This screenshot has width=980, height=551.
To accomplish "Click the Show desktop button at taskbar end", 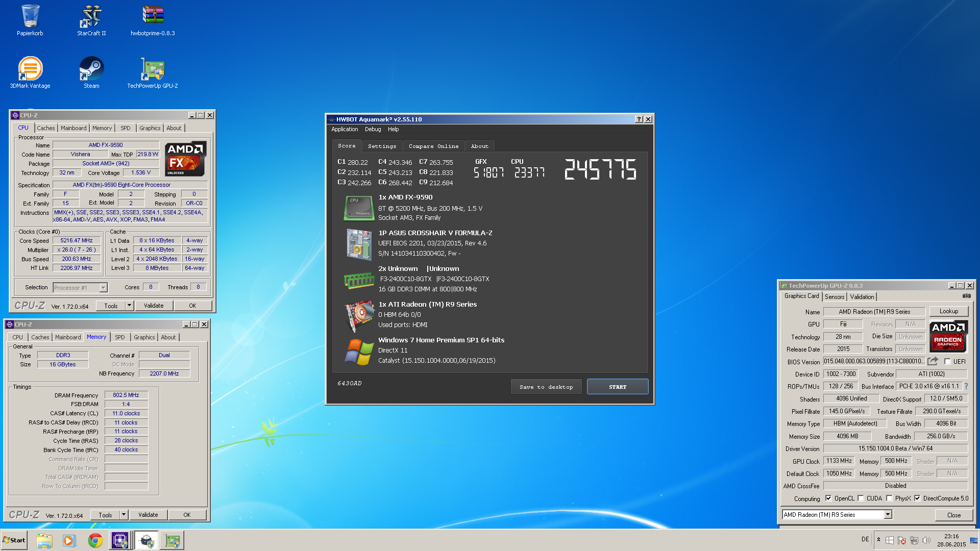I will tap(975, 540).
